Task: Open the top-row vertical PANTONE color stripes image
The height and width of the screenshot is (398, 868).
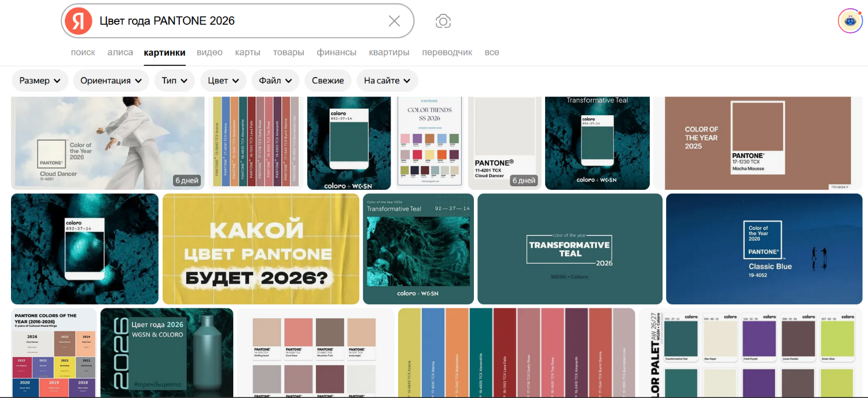Action: [256, 143]
